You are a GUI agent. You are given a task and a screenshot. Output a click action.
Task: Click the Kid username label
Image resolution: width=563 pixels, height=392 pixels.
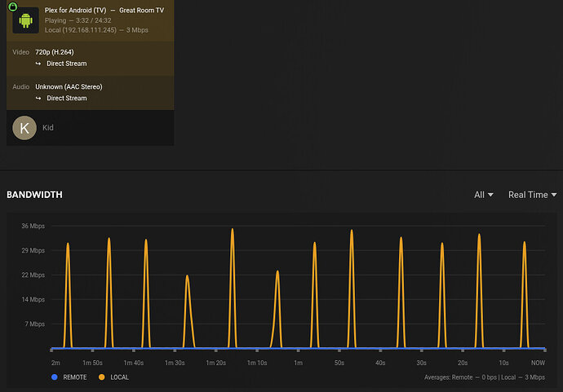[48, 128]
